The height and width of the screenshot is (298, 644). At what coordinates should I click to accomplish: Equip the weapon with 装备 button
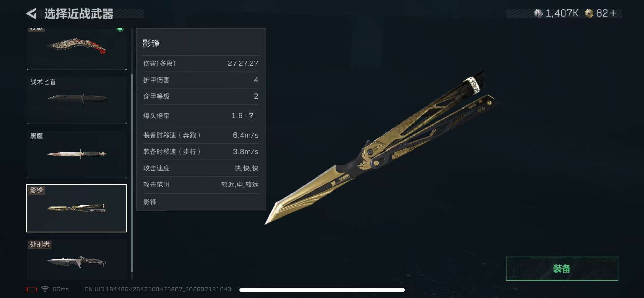pos(562,269)
